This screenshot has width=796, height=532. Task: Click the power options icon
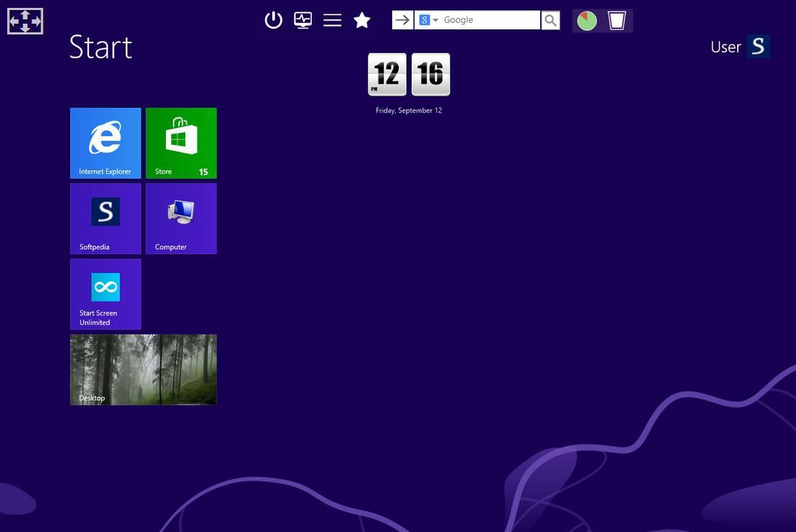click(x=274, y=20)
